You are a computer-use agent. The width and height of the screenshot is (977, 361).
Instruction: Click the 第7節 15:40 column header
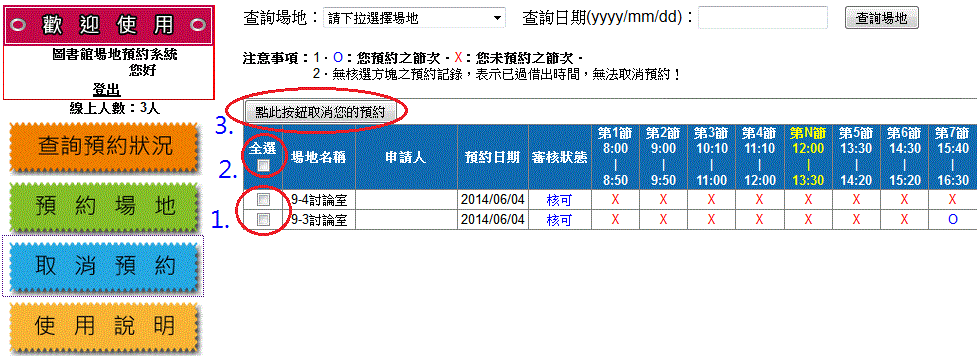953,157
